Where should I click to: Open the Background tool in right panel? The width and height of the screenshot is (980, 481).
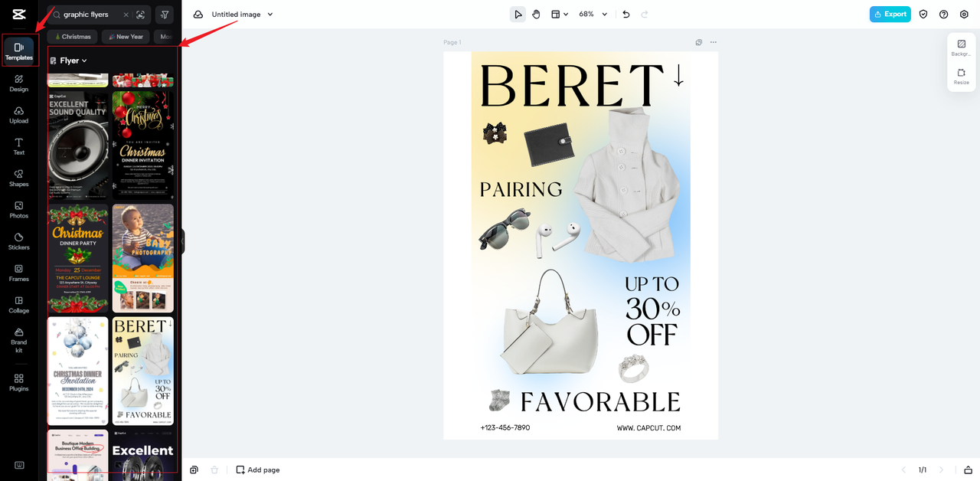962,48
